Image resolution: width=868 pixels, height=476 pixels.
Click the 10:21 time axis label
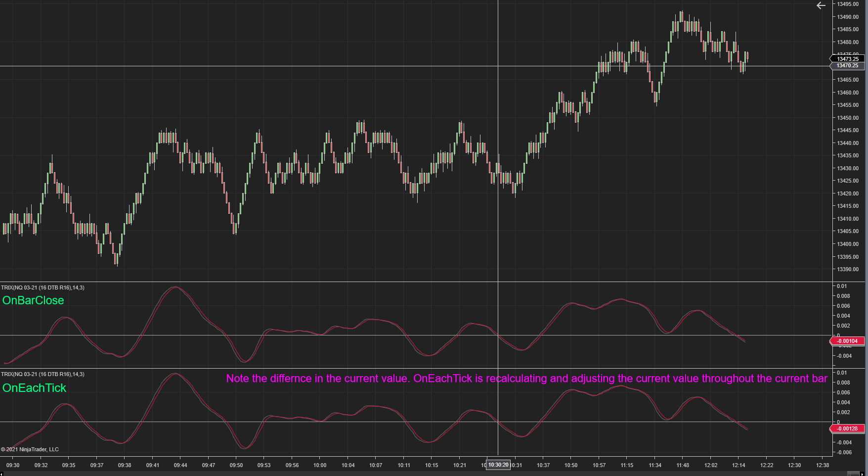pyautogui.click(x=460, y=465)
